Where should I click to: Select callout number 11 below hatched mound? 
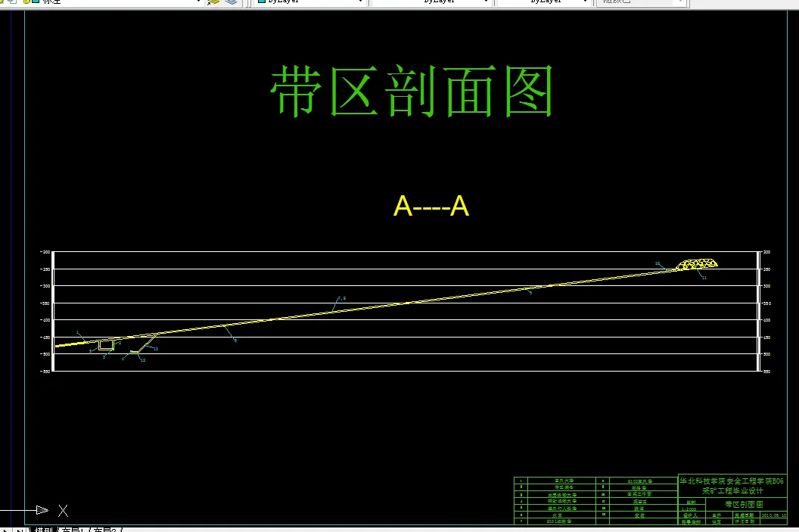(704, 278)
